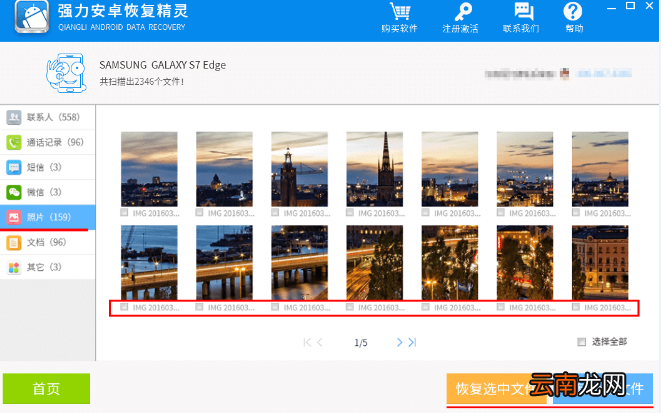Go to the first page of photos
663x413 pixels.
tap(307, 342)
